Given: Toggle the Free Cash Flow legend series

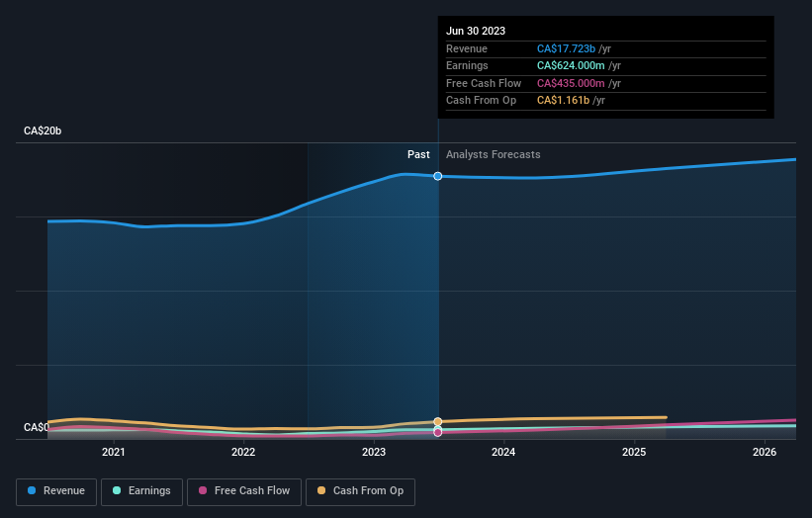Looking at the screenshot, I should 244,491.
